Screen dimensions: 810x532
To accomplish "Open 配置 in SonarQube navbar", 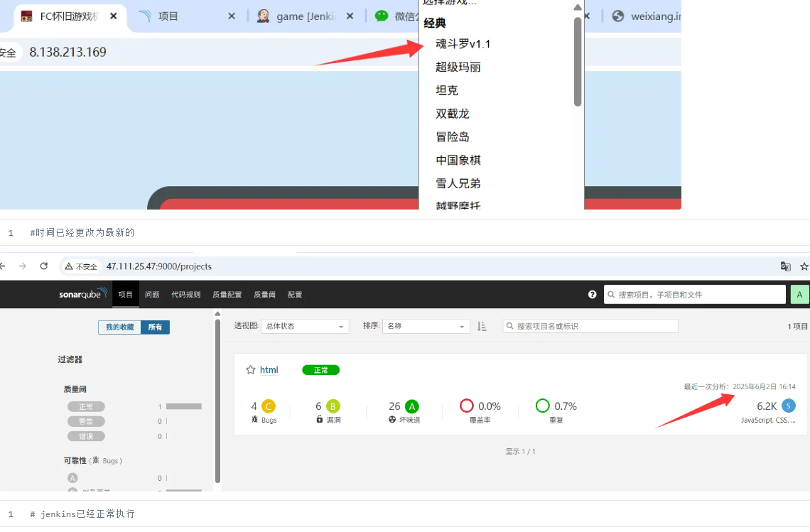I will pos(295,294).
